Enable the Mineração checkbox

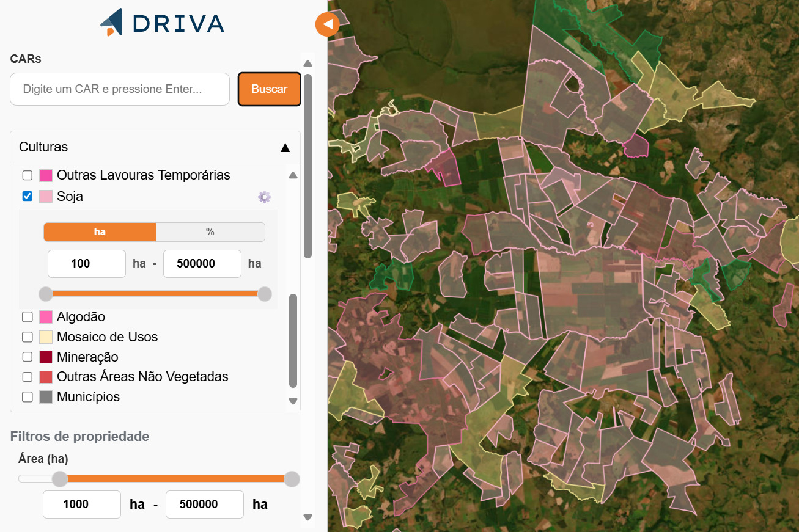(x=28, y=357)
